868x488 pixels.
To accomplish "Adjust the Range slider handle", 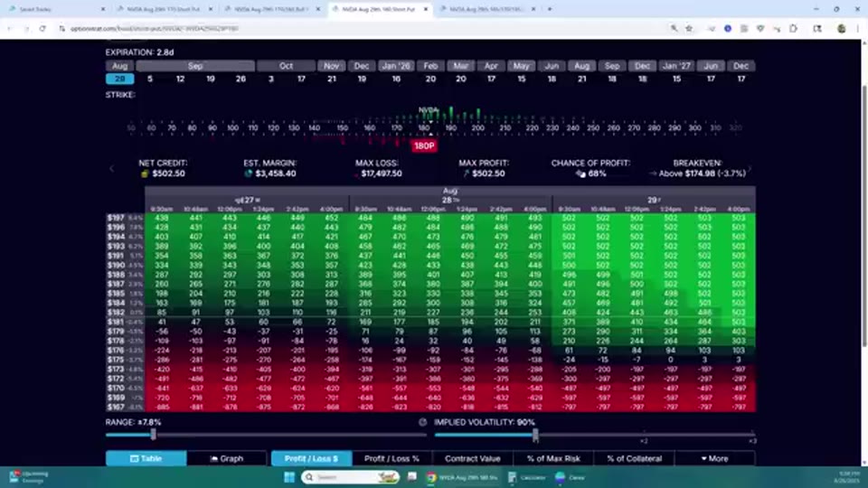I will [154, 435].
